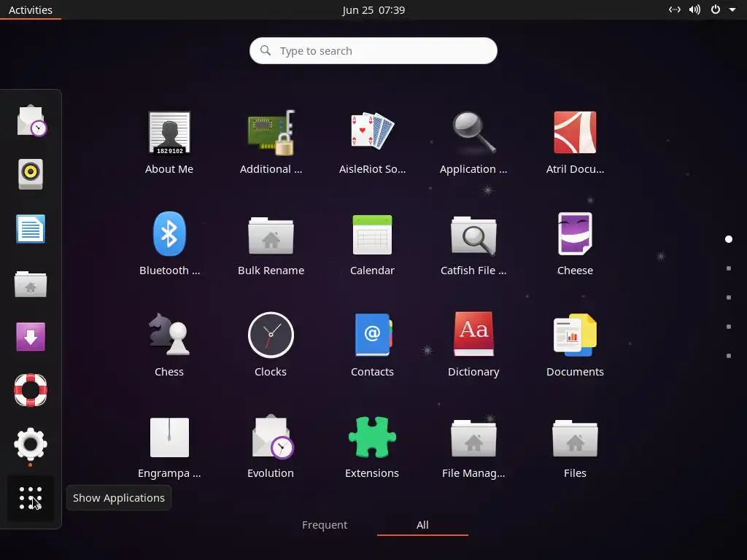Select the All tab
The height and width of the screenshot is (560, 747).
click(x=422, y=525)
